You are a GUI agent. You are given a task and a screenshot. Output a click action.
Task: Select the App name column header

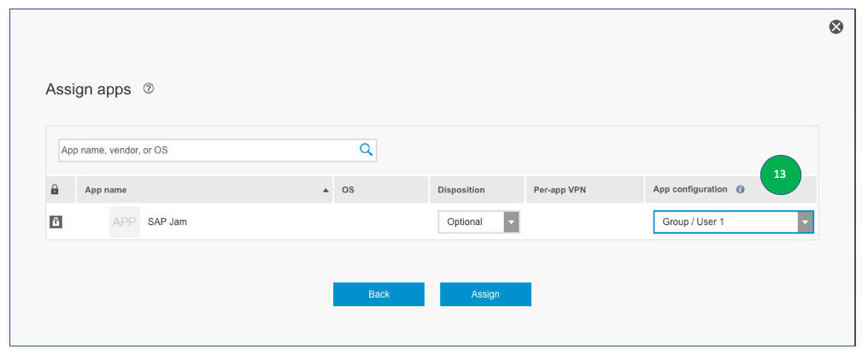(106, 190)
